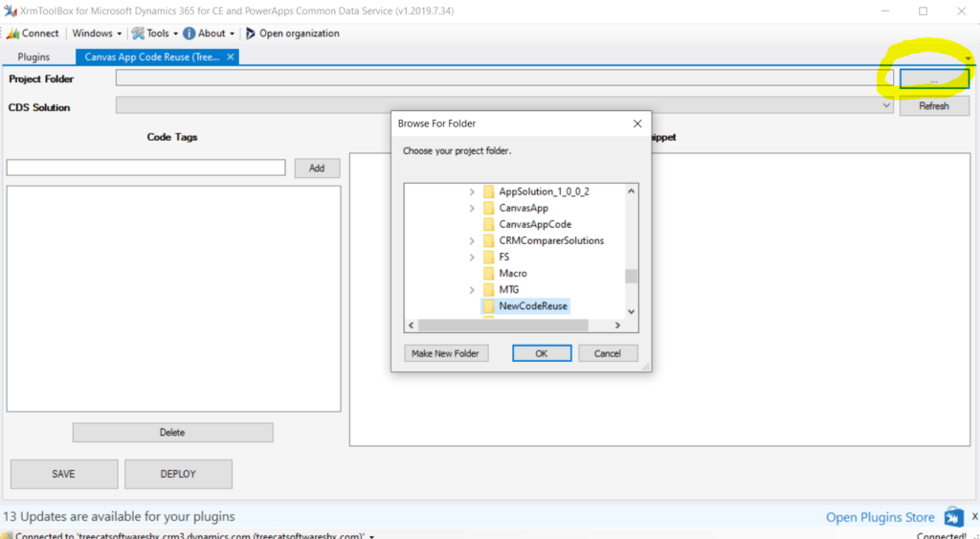Click the Refresh button
The image size is (980, 539).
934,106
